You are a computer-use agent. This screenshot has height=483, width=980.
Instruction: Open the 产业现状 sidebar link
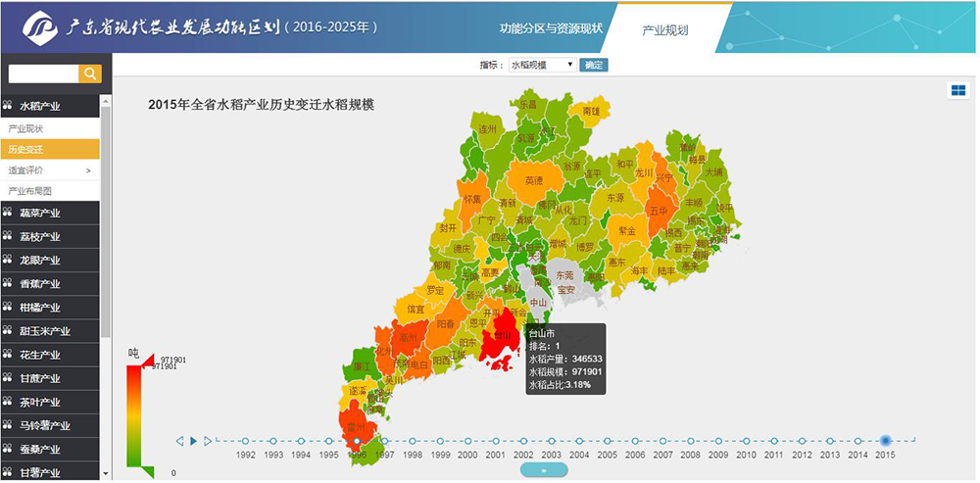26,128
